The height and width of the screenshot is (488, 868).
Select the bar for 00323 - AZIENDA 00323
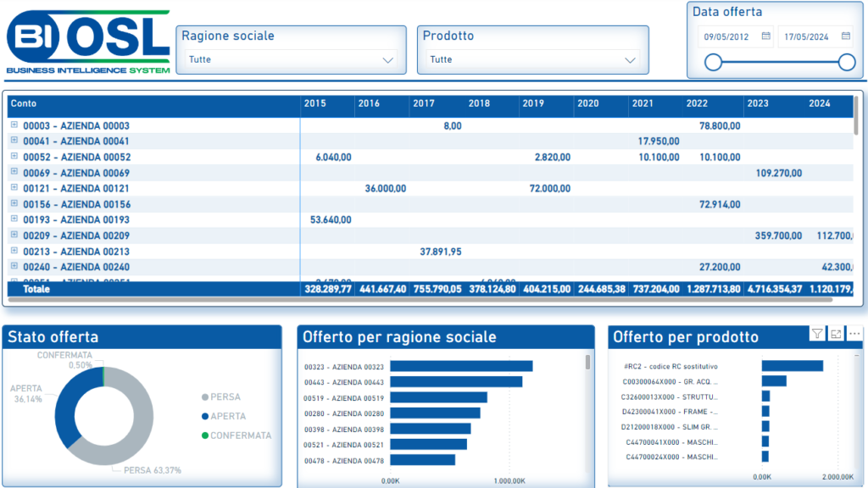pos(461,366)
